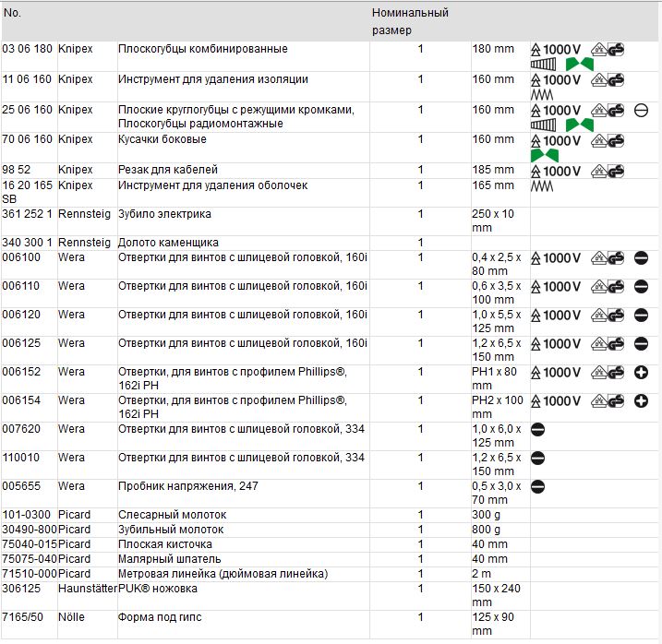Click the No. column header
This screenshot has width=662, height=644.
coord(12,14)
